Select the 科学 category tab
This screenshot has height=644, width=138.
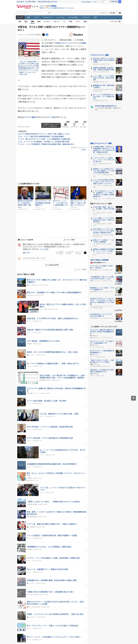pyautogui.click(x=71, y=21)
